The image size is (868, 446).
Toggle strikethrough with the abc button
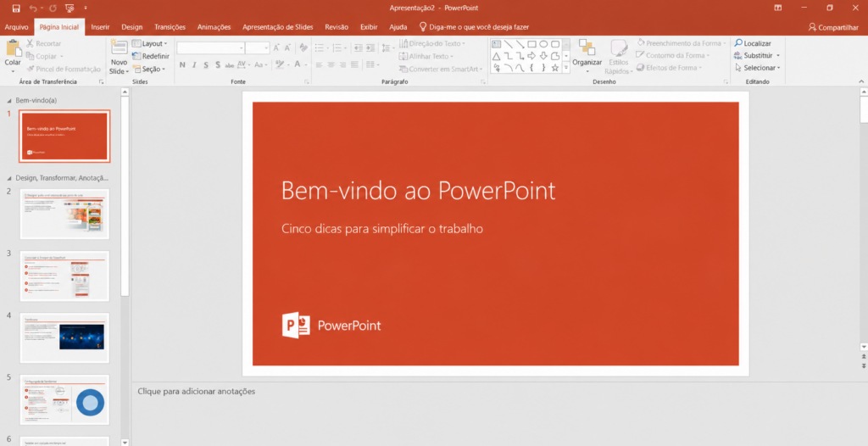click(229, 64)
